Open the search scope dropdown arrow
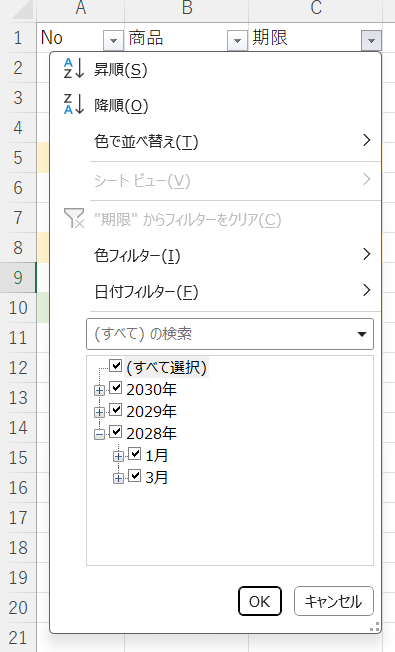 pyautogui.click(x=362, y=334)
